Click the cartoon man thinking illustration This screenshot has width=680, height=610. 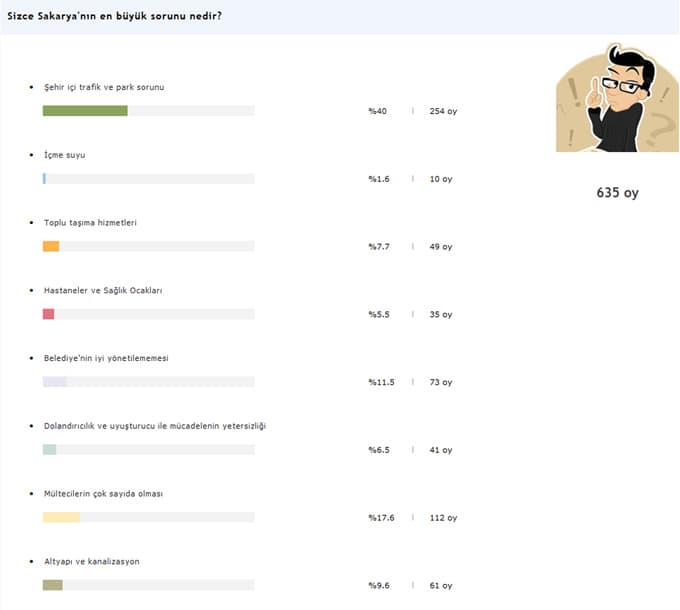617,97
